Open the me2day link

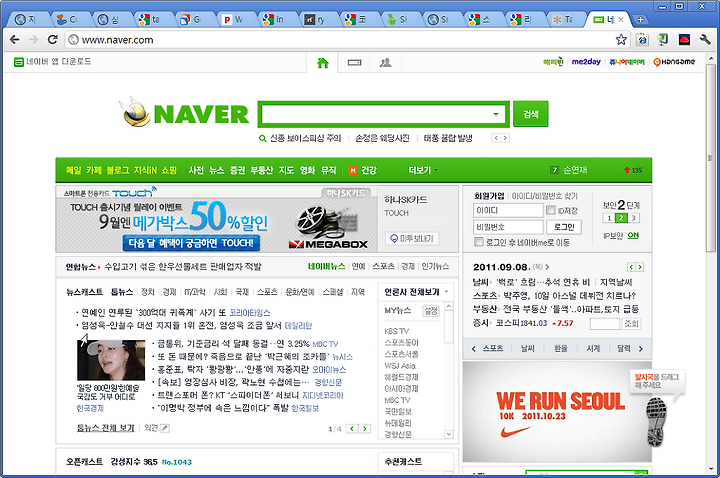click(x=586, y=62)
